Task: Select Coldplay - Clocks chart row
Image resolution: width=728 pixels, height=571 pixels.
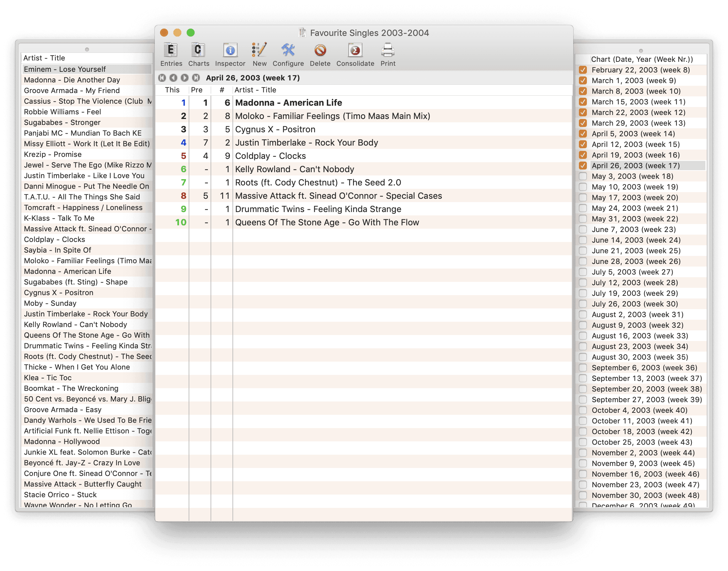Action: click(x=270, y=156)
